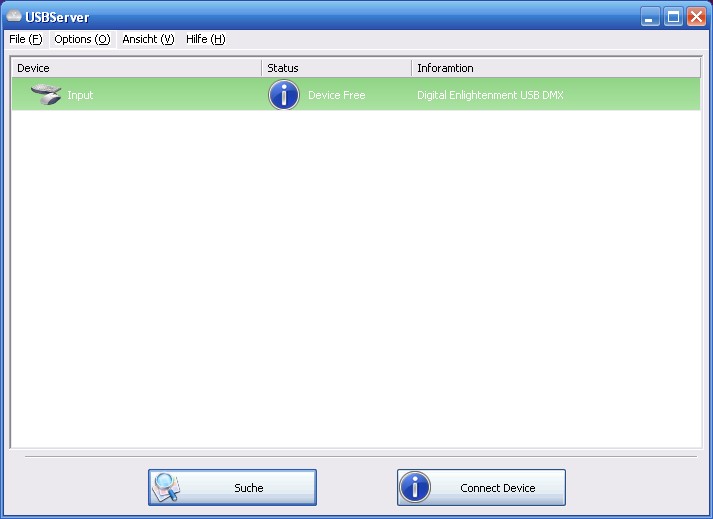Screen dimensions: 713x519
Task: Click the Digital Enlightenment USB DMX entry
Action: 490,95
